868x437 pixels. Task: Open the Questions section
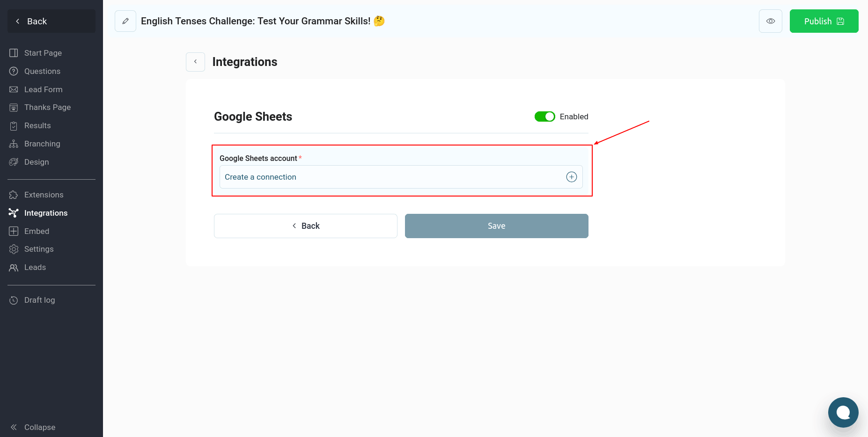coord(42,71)
